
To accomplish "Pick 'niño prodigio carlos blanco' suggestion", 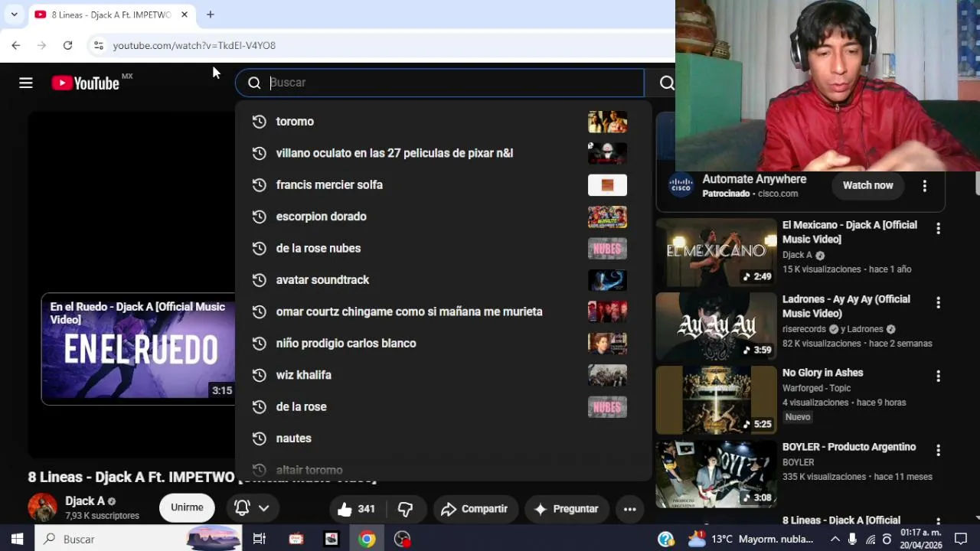I will tap(443, 344).
